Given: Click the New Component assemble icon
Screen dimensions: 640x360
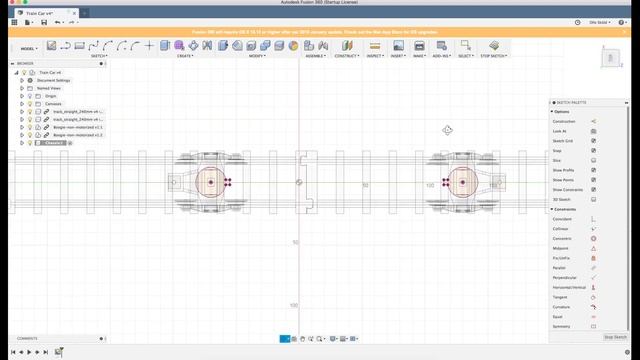Looking at the screenshot, I should click(x=309, y=46).
